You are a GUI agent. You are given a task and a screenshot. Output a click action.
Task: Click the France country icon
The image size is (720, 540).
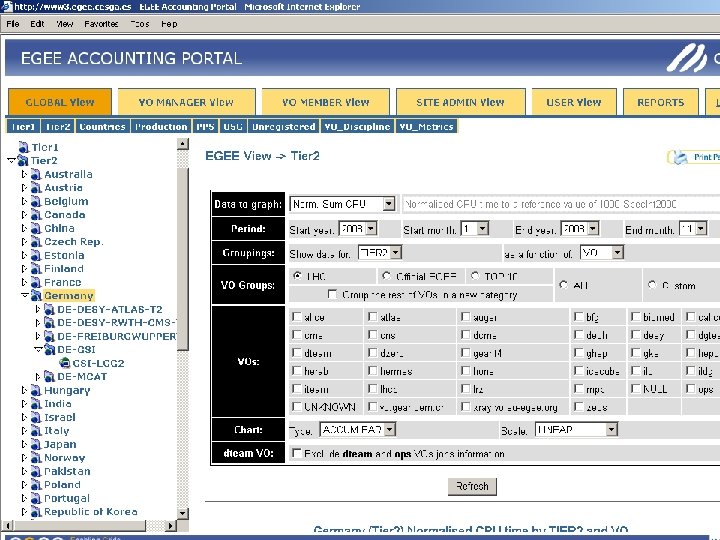36,282
